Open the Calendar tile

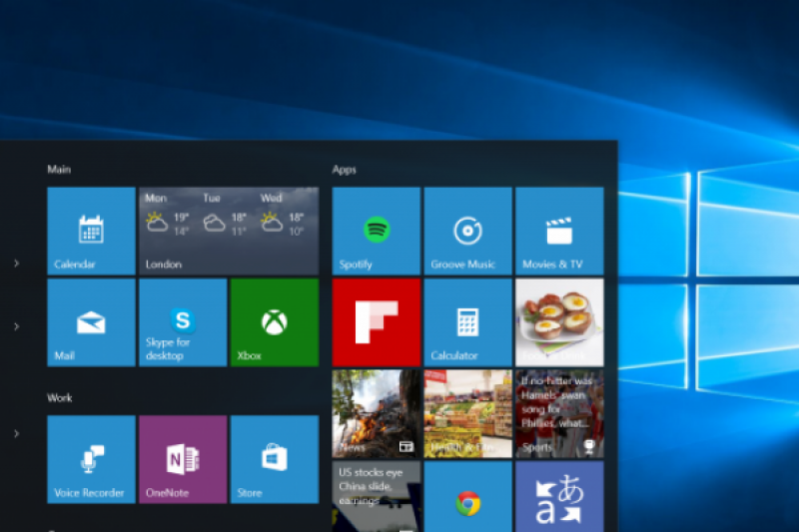[91, 231]
